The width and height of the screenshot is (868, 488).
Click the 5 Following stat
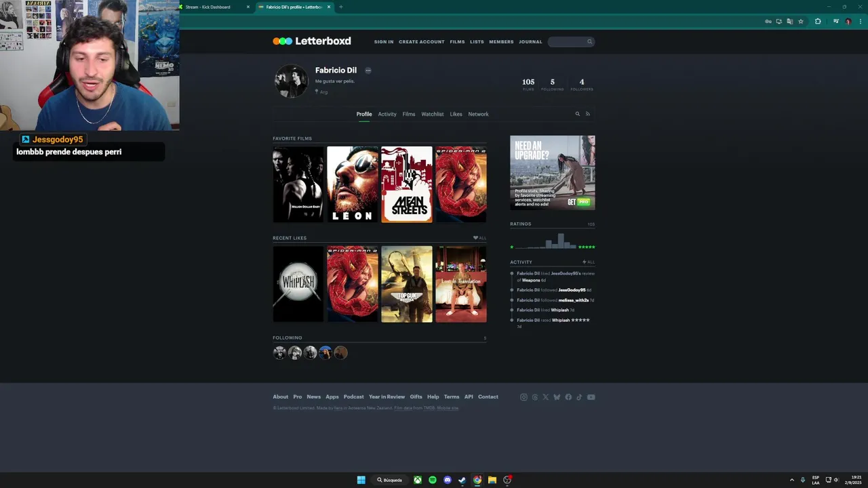tap(552, 84)
